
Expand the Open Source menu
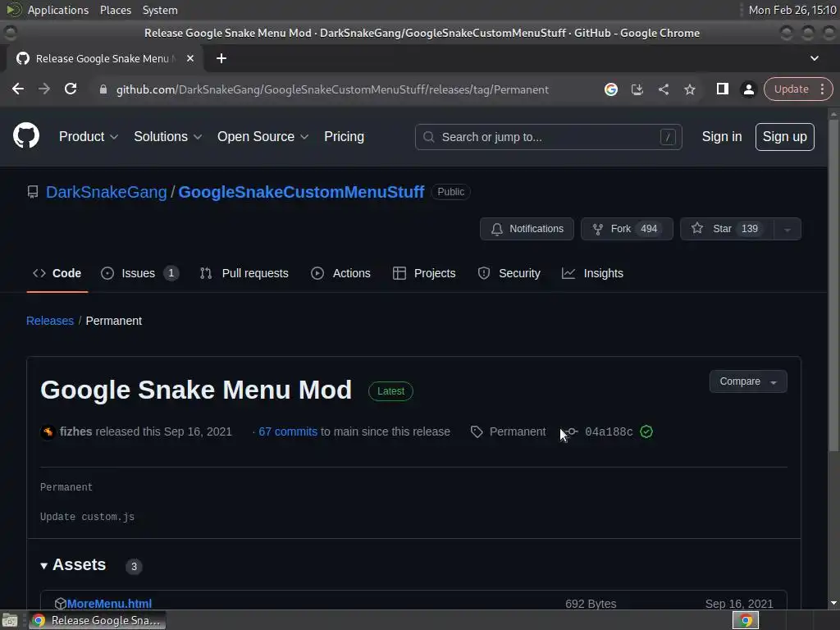pos(262,137)
